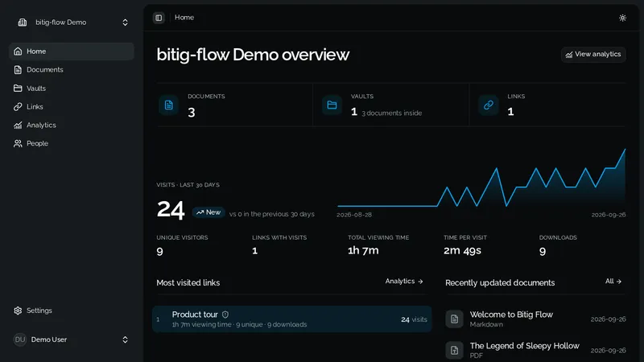Toggle the sidebar panel icon
The height and width of the screenshot is (362, 644).
(x=159, y=18)
